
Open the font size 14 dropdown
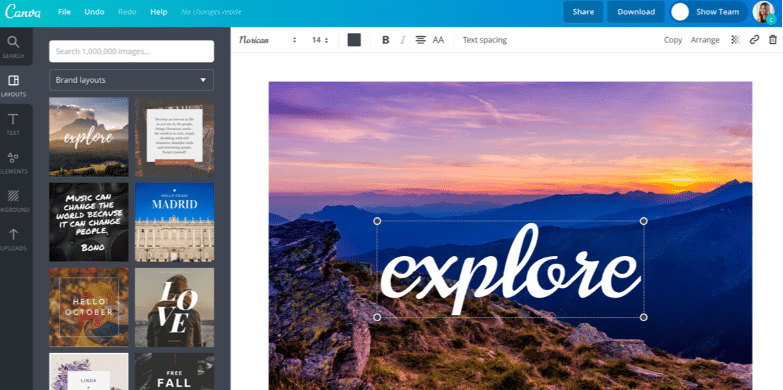pos(320,40)
